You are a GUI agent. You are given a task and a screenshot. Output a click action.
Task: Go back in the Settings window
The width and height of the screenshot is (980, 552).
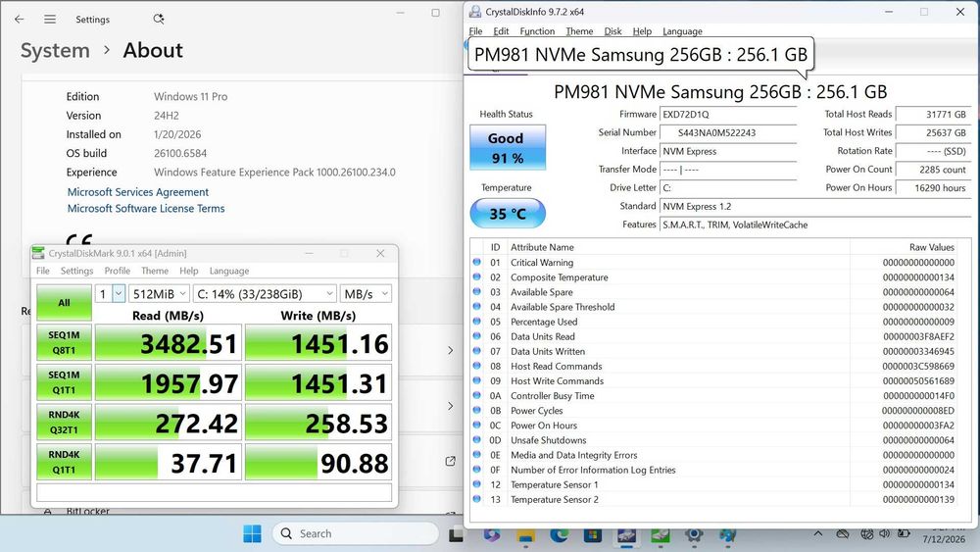point(20,20)
